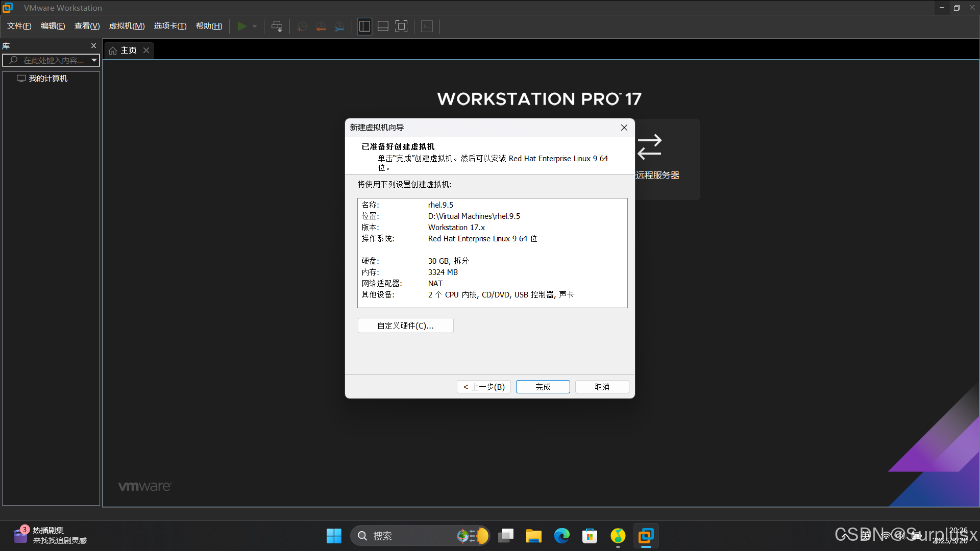The width and height of the screenshot is (980, 551).
Task: Click the console view terminal icon
Action: (427, 26)
